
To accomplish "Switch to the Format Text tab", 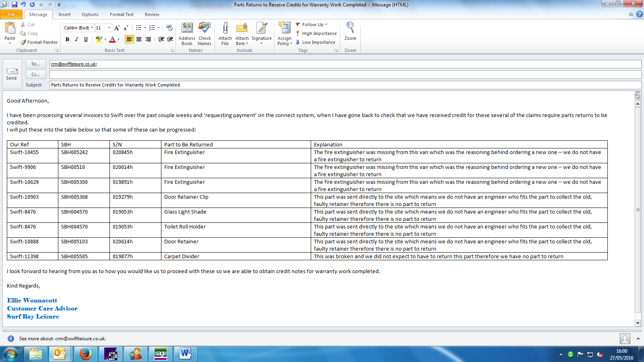I will click(122, 14).
